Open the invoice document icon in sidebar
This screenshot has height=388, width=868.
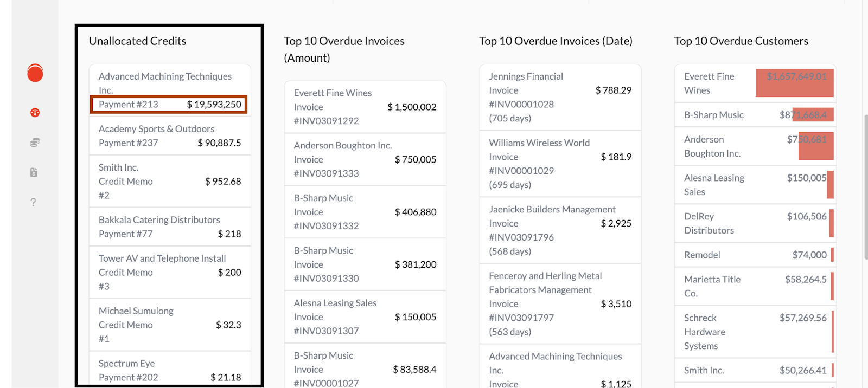(34, 172)
